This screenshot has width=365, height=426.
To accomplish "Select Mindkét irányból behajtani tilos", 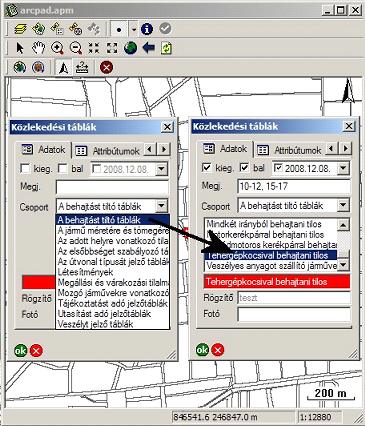I will pyautogui.click(x=271, y=224).
